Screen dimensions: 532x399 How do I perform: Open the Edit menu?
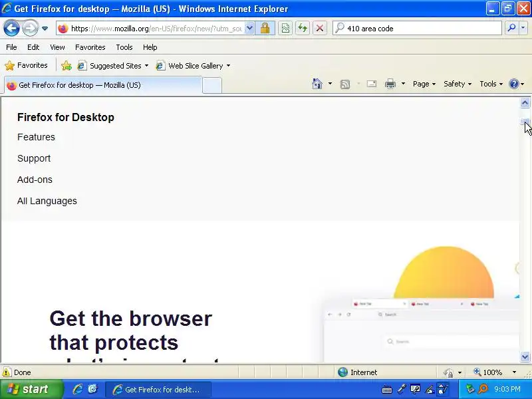click(x=33, y=47)
